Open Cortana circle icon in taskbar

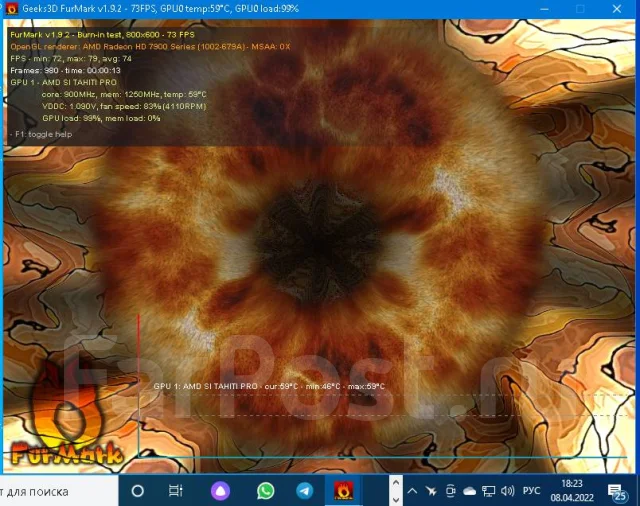[x=138, y=491]
